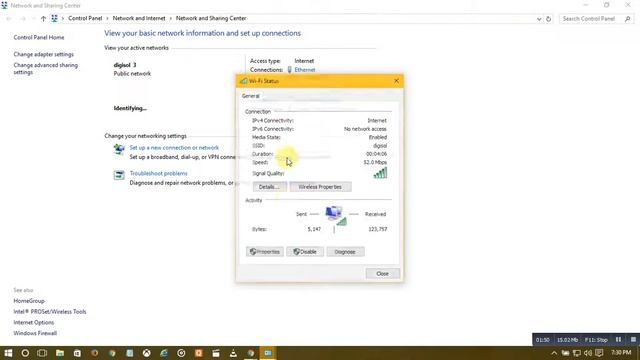Open Task View from the taskbar
This screenshot has height=360, width=640.
point(42,353)
